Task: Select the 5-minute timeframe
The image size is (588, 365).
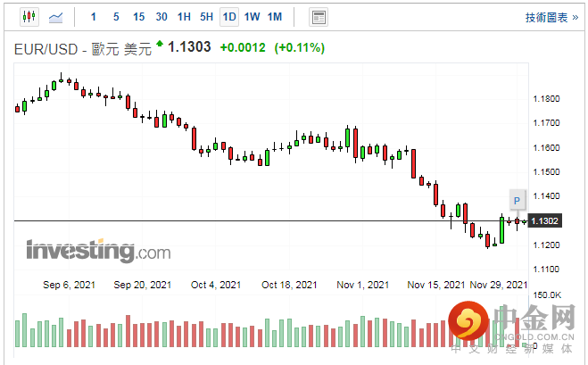Action: pos(116,17)
